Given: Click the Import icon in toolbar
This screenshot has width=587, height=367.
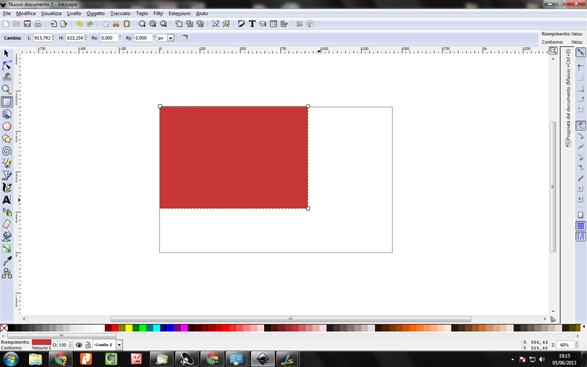Looking at the screenshot, I should 54,24.
